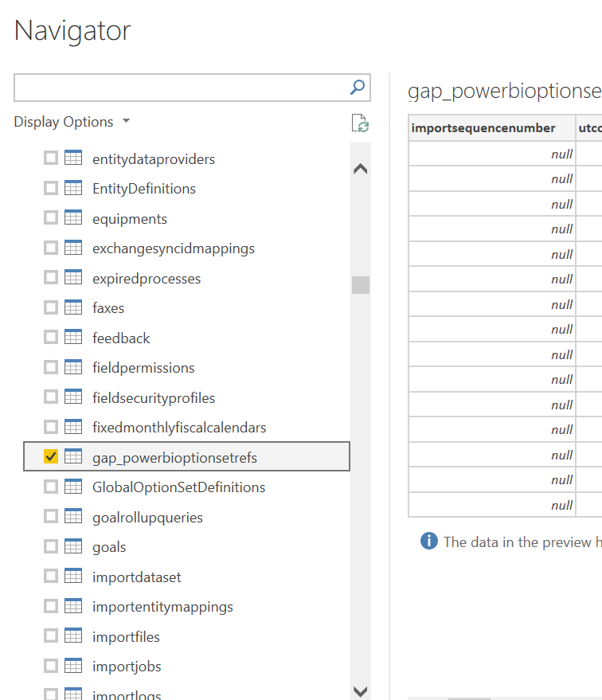The width and height of the screenshot is (602, 700).
Task: Select the exchangesyncidmappings table name
Action: click(x=173, y=248)
